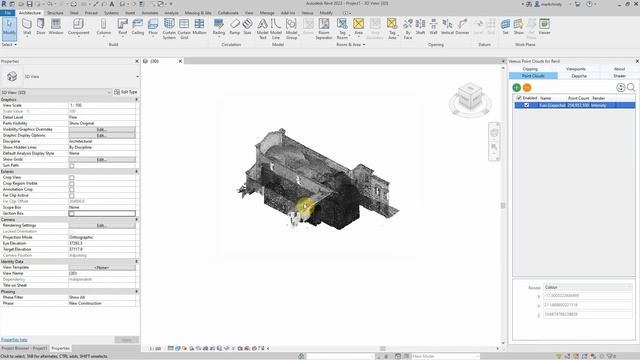Select the Shaft opening tool
640x360 pixels.
click(420, 27)
